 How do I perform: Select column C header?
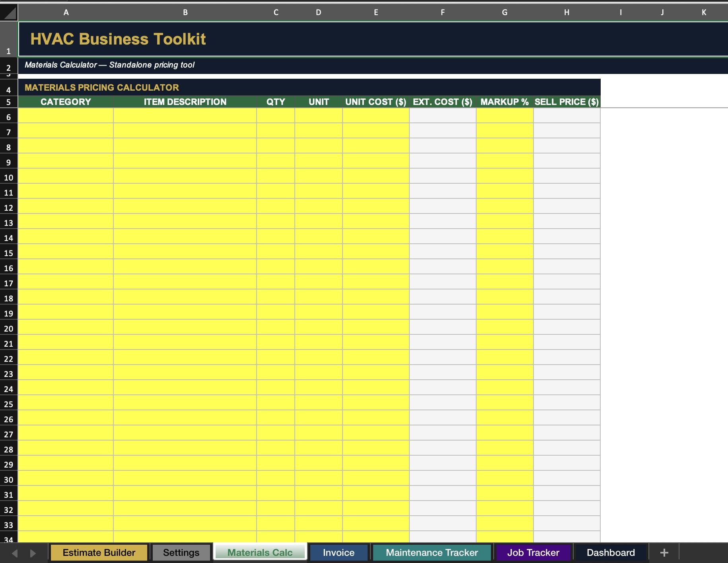[x=276, y=12]
